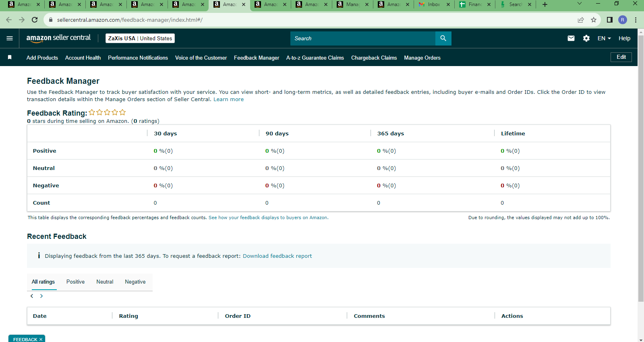Bookmark this page with the star icon
Image resolution: width=644 pixels, height=342 pixels.
coord(594,20)
